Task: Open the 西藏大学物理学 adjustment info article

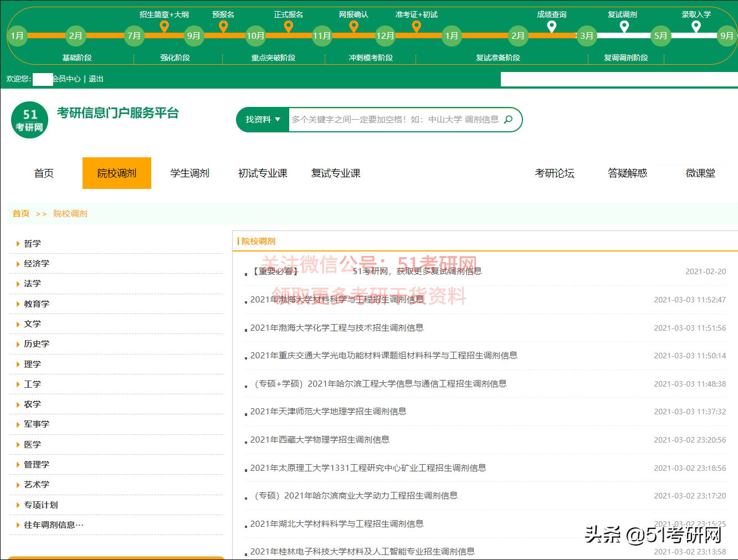Action: (319, 439)
